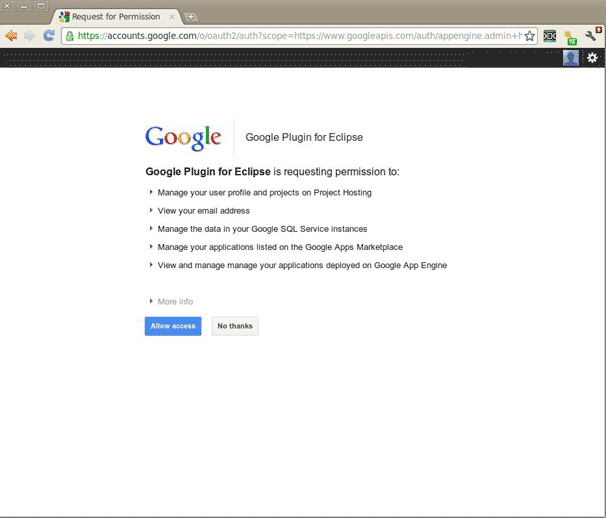
Task: Expand the Google App Engine permission
Action: (x=151, y=265)
